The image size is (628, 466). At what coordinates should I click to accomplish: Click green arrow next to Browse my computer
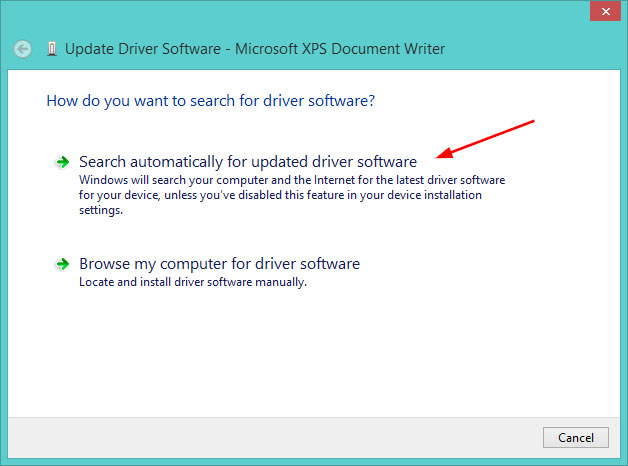62,264
